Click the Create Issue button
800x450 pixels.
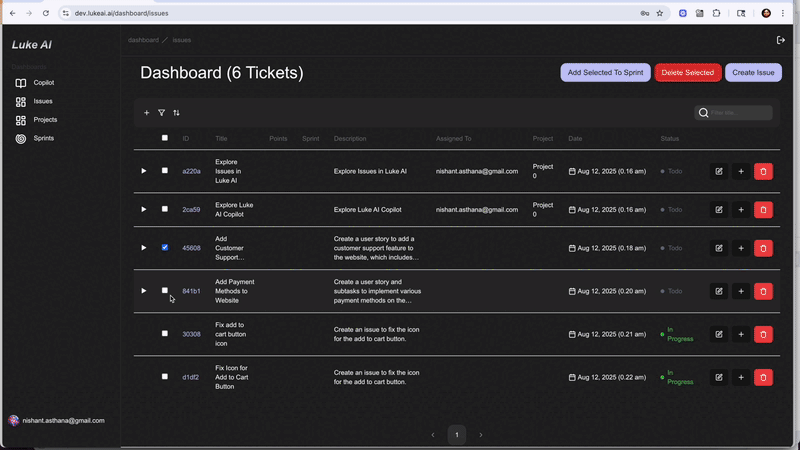(753, 72)
